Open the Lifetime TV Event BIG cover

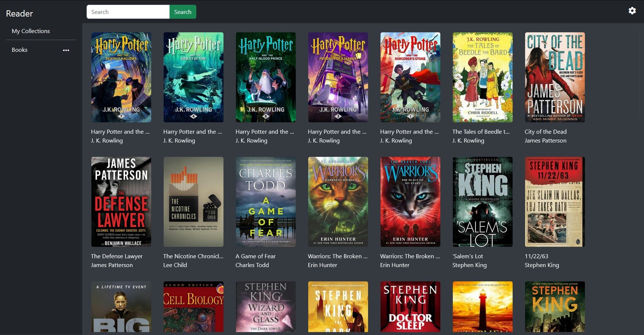(x=121, y=307)
